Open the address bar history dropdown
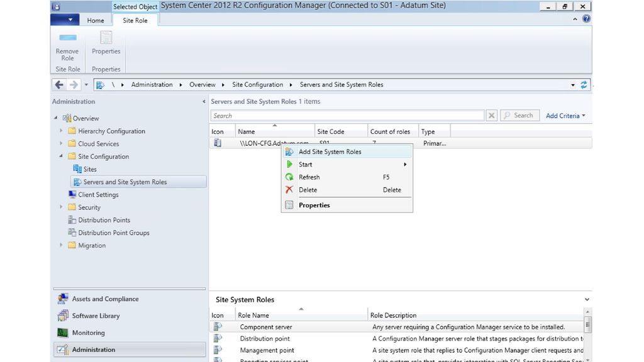This screenshot has width=644, height=362. pos(572,85)
